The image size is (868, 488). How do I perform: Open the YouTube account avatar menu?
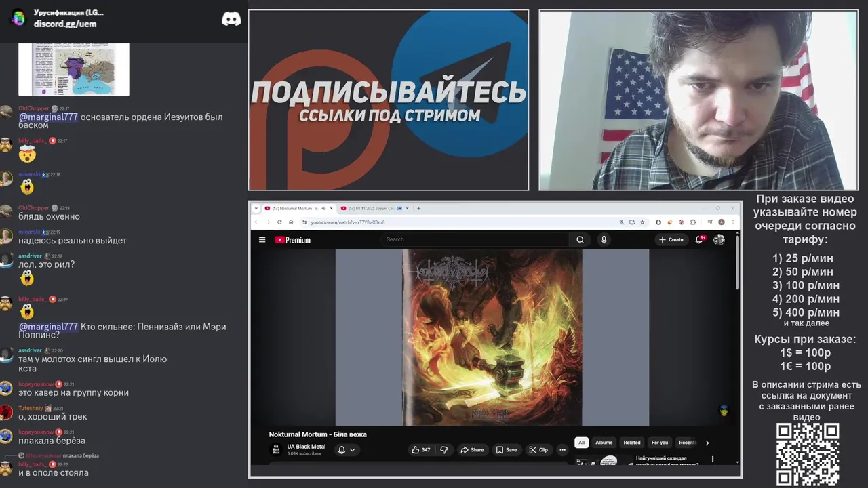(719, 239)
